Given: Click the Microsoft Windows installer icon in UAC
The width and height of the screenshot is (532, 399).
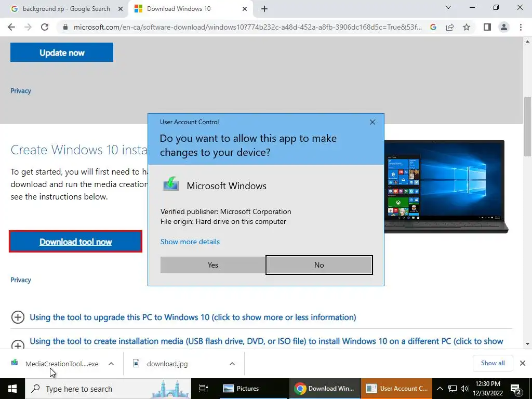Looking at the screenshot, I should [x=171, y=184].
